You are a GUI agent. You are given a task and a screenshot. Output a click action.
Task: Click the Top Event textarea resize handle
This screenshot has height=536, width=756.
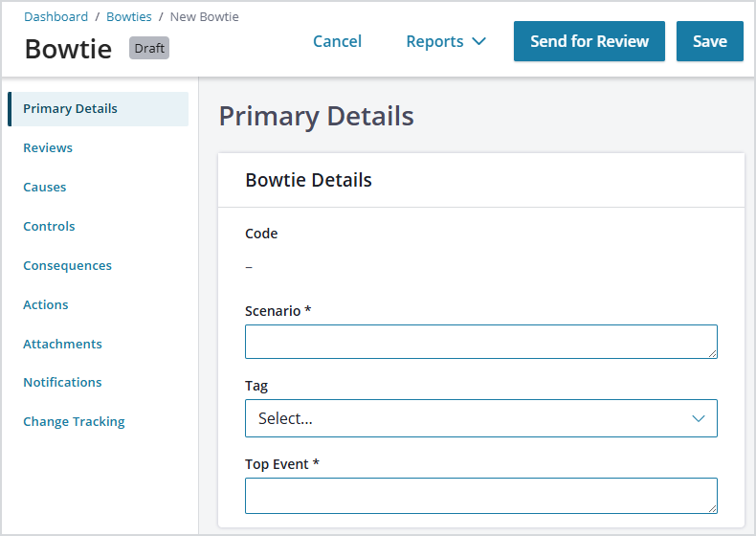[x=712, y=508]
